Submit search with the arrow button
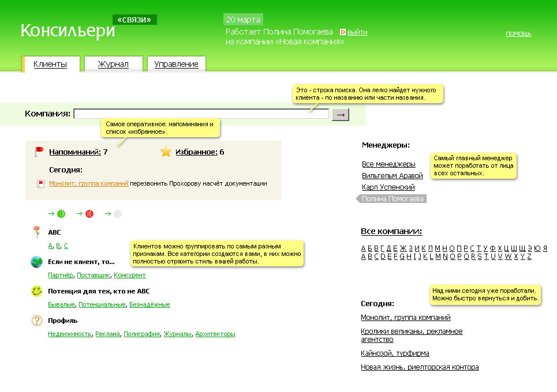The image size is (557, 392). point(341,115)
